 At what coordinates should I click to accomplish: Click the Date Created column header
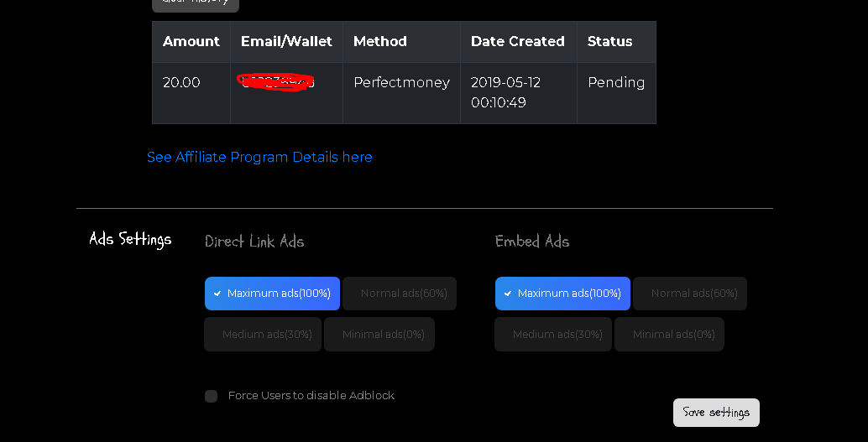519,41
